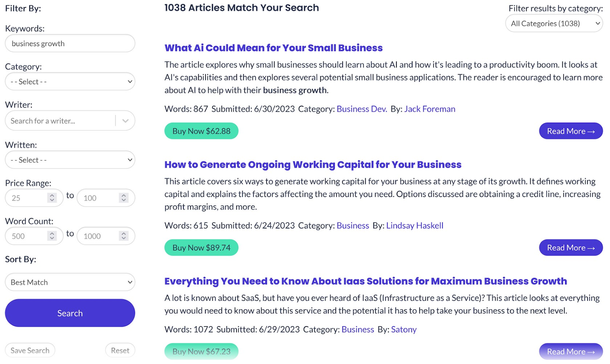This screenshot has height=364, width=610.
Task: Increase the minimum price with the stepper arrow
Action: [x=51, y=195]
